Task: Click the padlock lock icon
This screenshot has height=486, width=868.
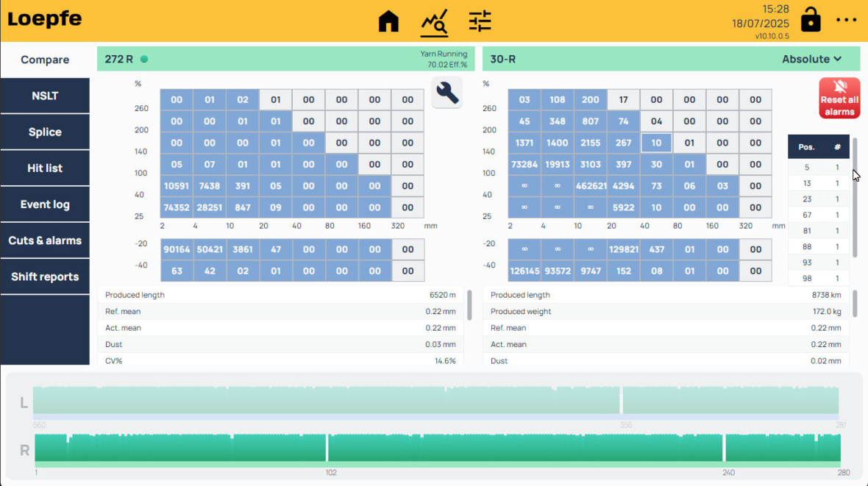Action: pos(811,20)
